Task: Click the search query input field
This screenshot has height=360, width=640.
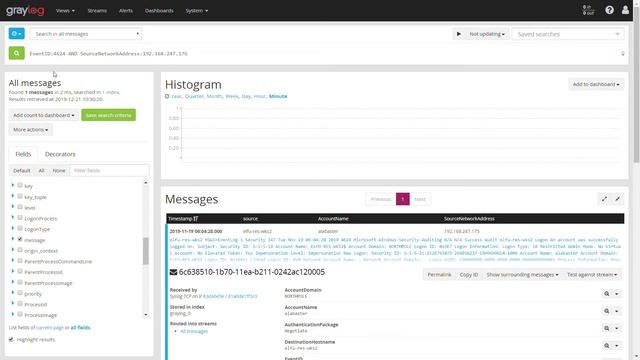Action: (x=322, y=53)
